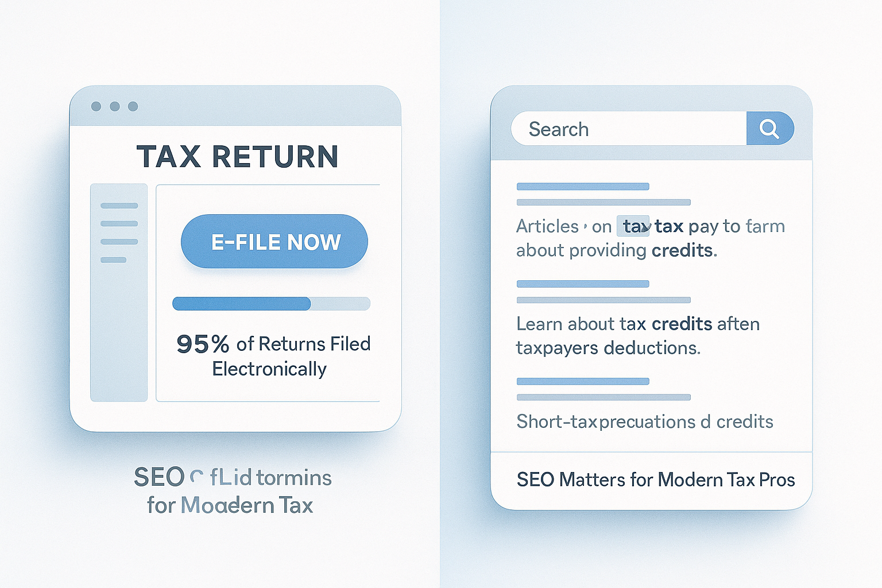Click the 'Short-tax' credits result text
This screenshot has height=588, width=882.
click(x=645, y=421)
